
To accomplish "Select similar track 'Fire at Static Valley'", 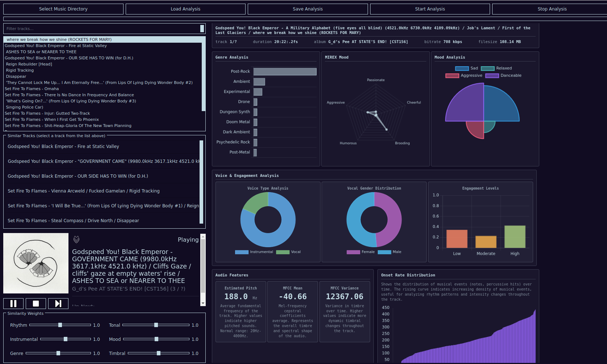I will click(102, 147).
